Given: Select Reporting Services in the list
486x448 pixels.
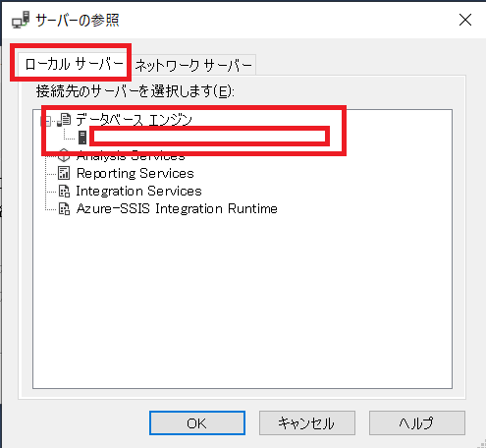Looking at the screenshot, I should [135, 173].
